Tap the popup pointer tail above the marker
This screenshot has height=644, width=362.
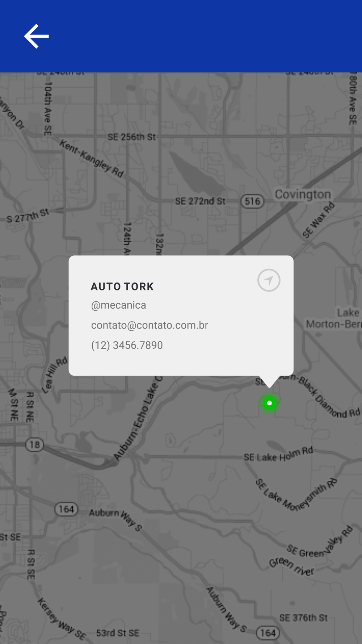269,381
